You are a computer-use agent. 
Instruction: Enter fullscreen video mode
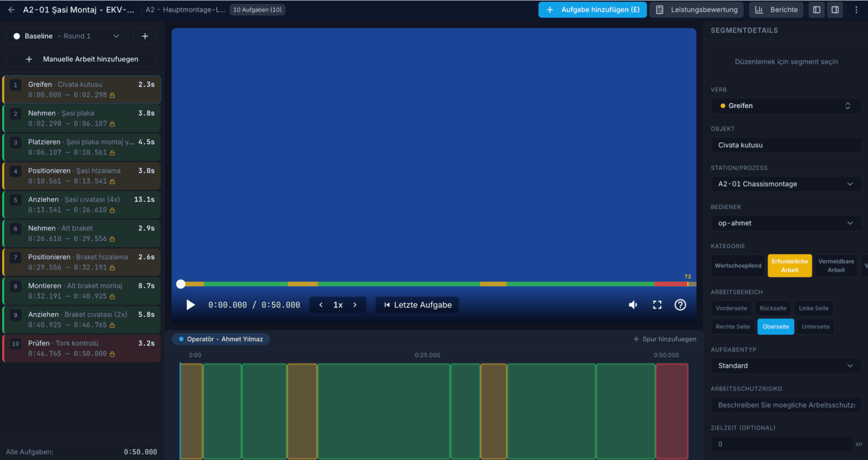click(x=657, y=305)
